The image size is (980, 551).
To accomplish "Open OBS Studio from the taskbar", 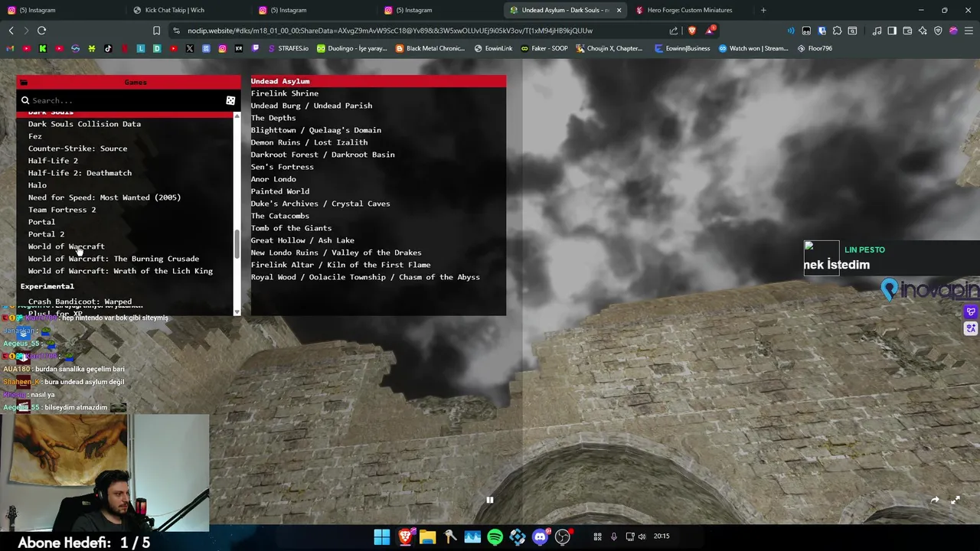I will 563,536.
